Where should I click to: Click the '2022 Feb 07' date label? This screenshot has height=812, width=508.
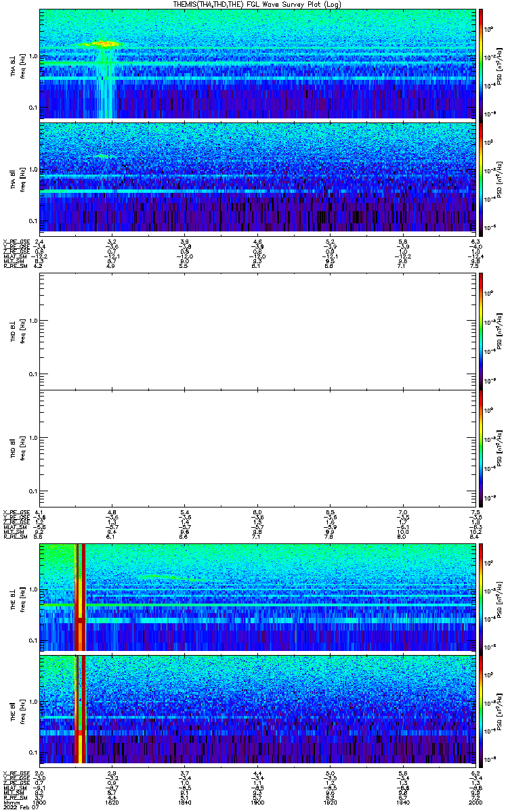click(x=20, y=808)
